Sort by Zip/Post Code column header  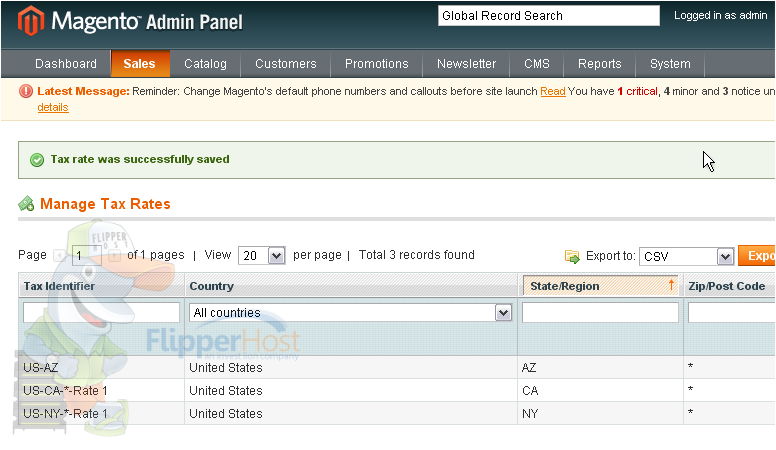coord(727,286)
